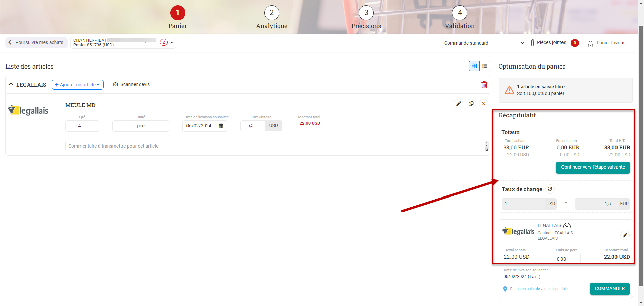
Task: Edit the MEULE MD article with pencil
Action: tap(458, 104)
